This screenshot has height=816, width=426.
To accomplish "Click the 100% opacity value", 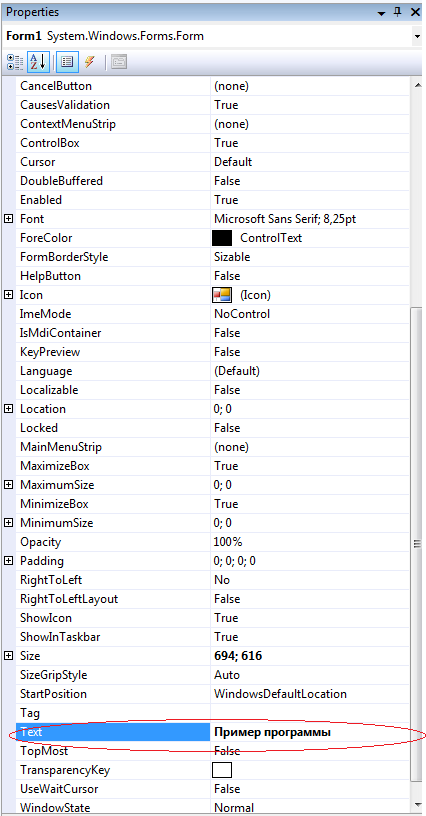I will pos(228,542).
